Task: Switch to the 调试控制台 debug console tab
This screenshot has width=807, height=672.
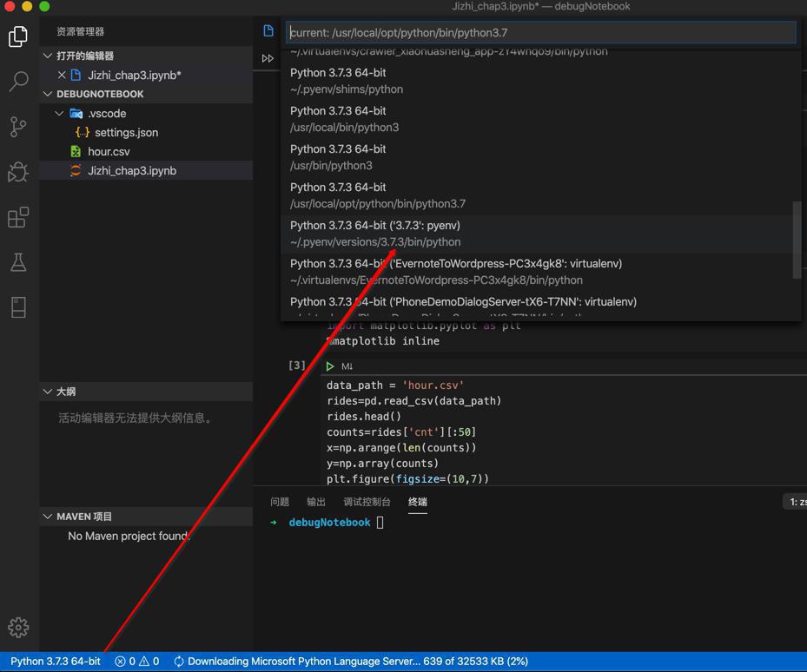Action: click(367, 502)
